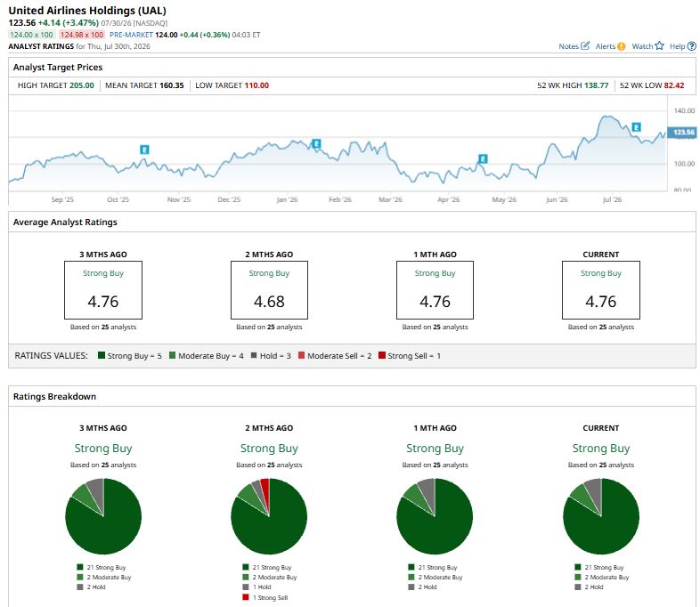Click the Watch link text
Viewport: 700px width, 607px height.
tap(642, 46)
